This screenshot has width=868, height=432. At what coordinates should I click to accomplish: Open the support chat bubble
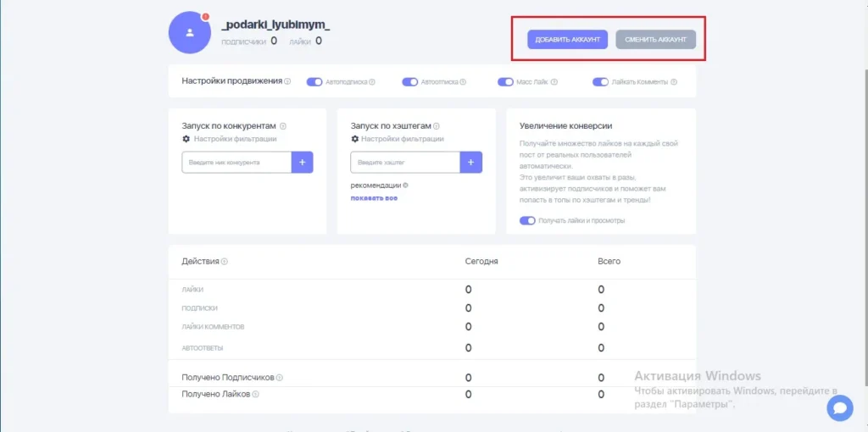click(840, 408)
